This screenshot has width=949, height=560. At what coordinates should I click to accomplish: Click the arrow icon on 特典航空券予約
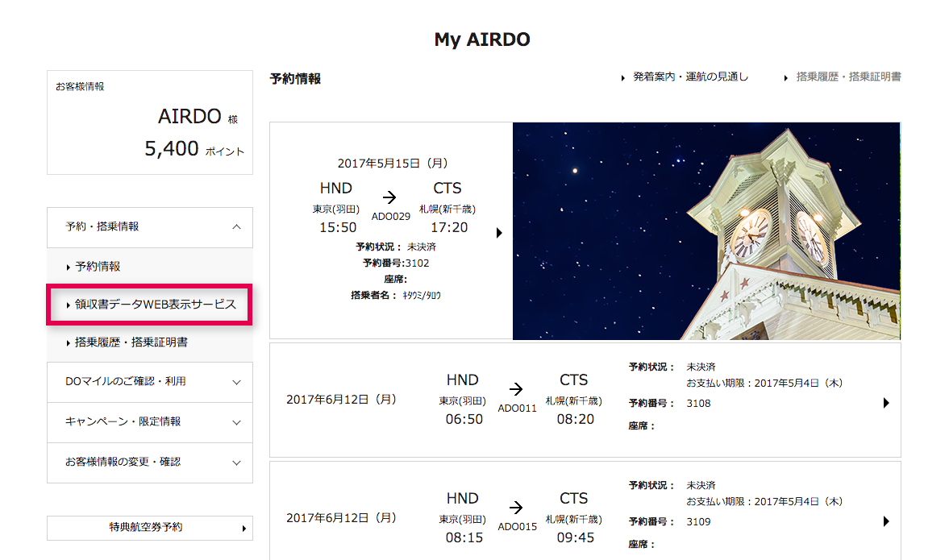(244, 529)
